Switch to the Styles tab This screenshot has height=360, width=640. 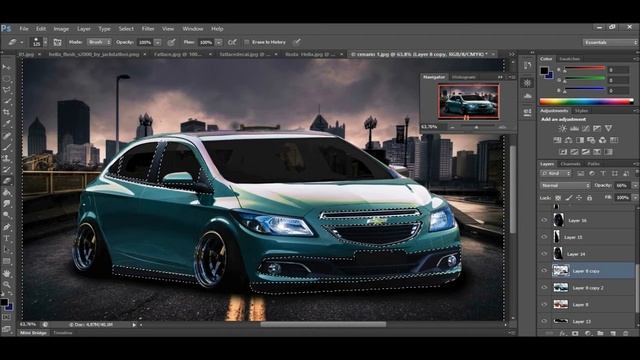581,111
